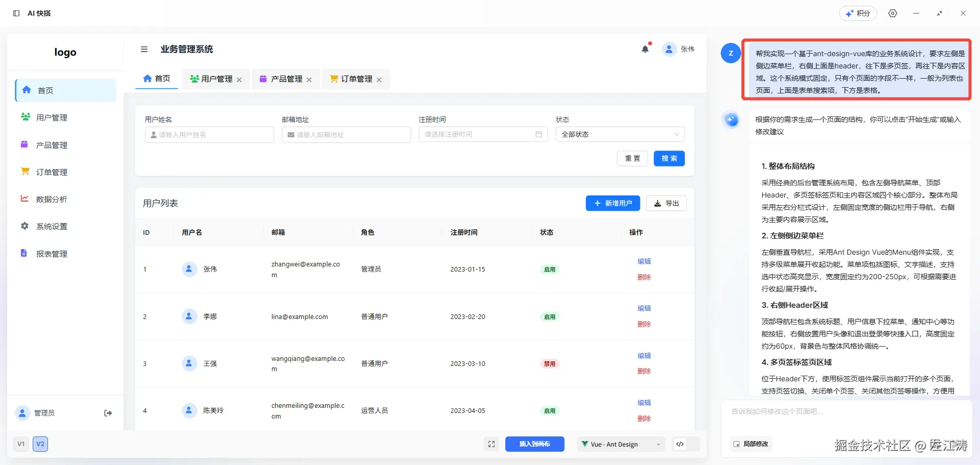The height and width of the screenshot is (465, 980).
Task: Open 用户管理 in the sidebar menu
Action: pos(66,117)
